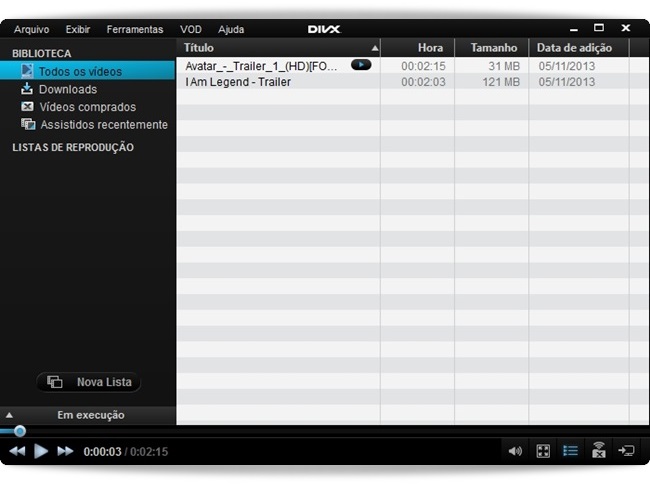
Task: Open the Downloads library section
Action: click(x=67, y=89)
